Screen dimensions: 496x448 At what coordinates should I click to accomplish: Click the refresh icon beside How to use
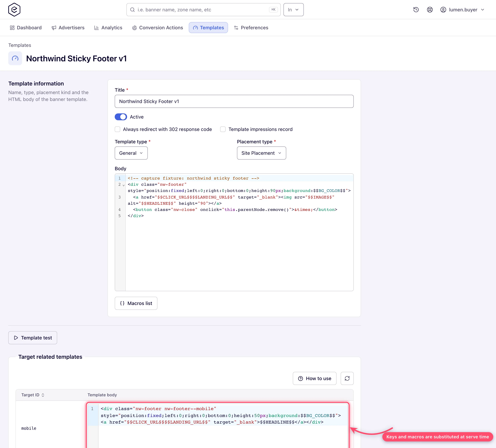pos(347,378)
